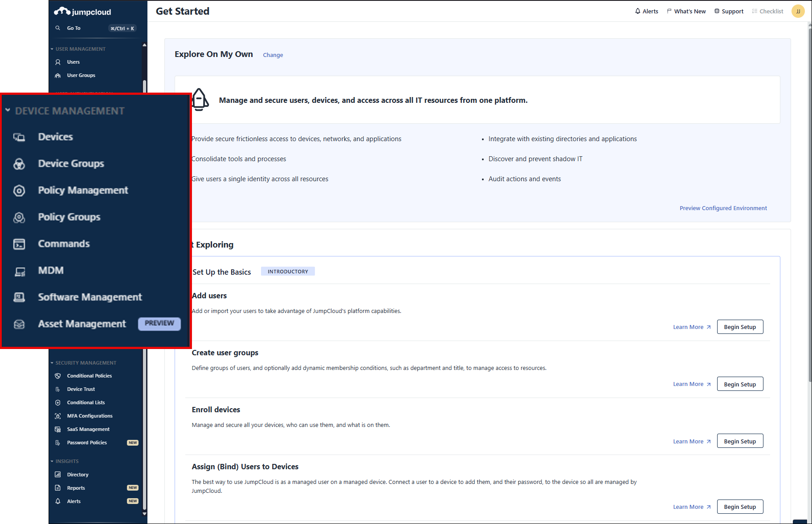Click the Commands terminal icon
The image size is (812, 524).
click(19, 244)
